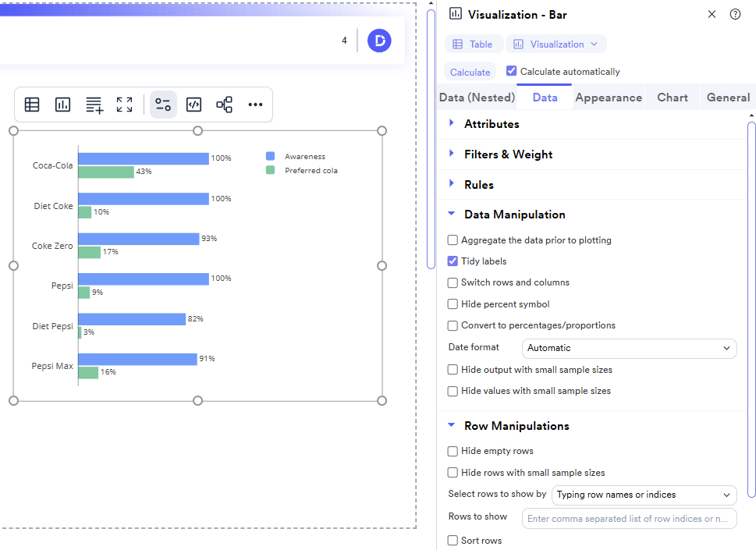The height and width of the screenshot is (550, 756).
Task: Click the Awareness legend blue swatch
Action: (x=271, y=156)
